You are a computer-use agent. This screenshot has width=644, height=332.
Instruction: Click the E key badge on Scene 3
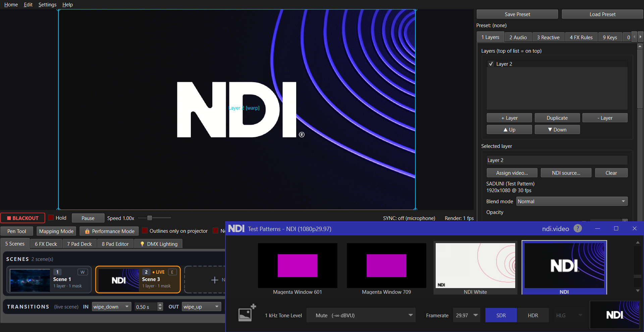172,272
